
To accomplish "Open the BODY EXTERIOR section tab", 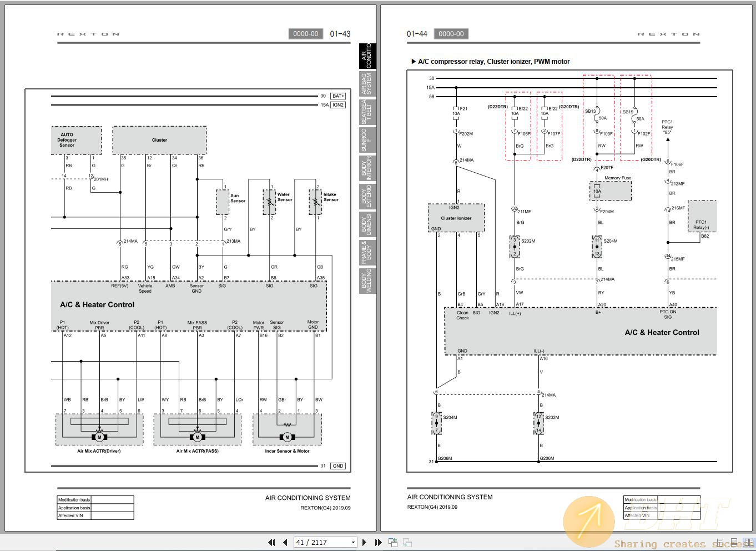I will pos(367,197).
